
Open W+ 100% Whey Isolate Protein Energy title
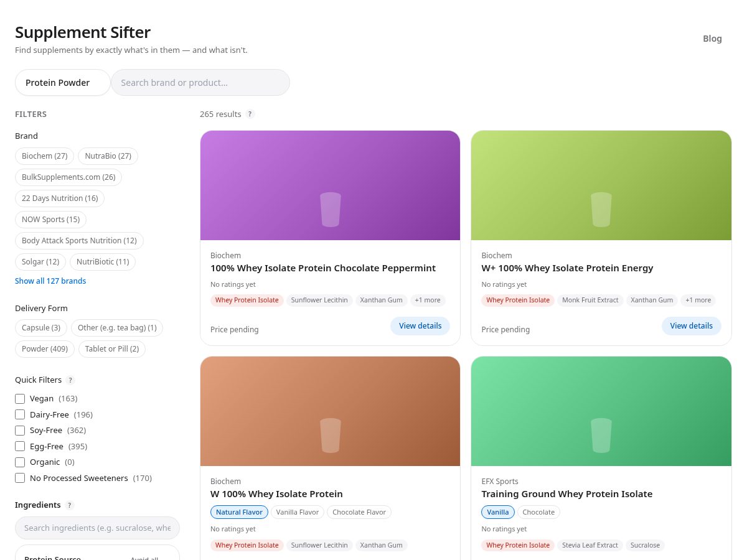coord(567,268)
